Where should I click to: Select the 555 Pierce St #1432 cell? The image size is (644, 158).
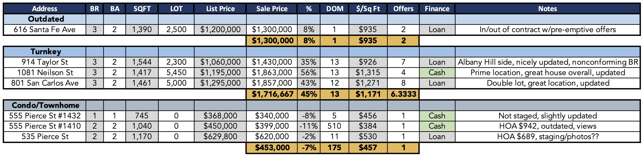coord(45,116)
